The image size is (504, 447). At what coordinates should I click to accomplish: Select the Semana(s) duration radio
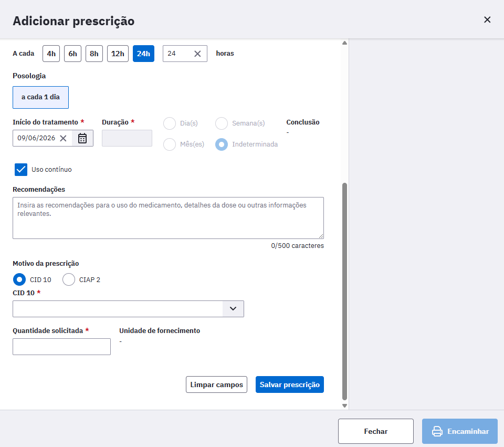[222, 123]
